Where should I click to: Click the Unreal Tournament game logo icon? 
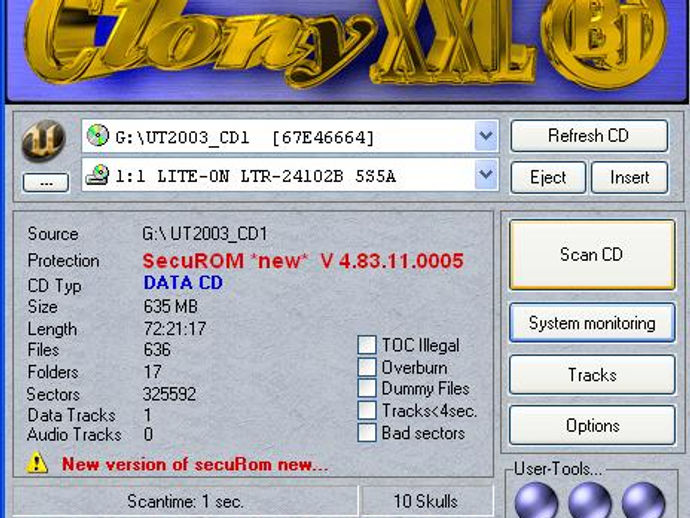pos(44,141)
